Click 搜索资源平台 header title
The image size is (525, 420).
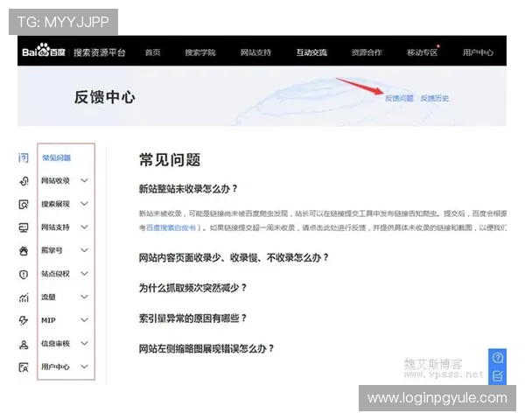[x=100, y=52]
